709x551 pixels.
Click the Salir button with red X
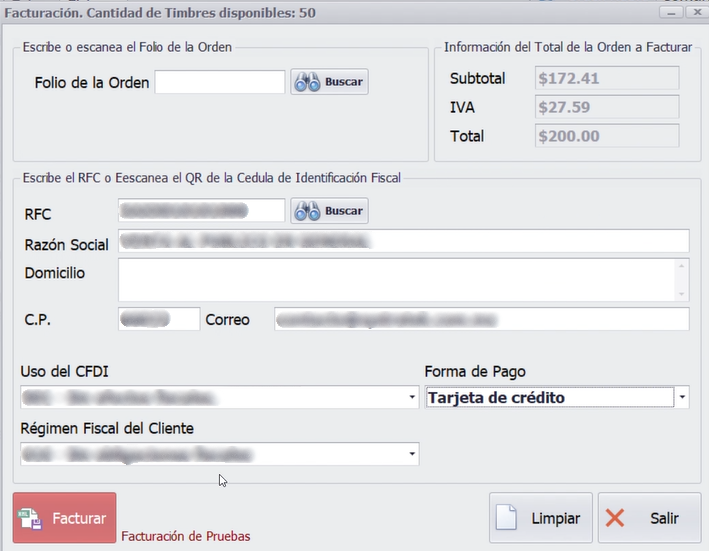click(649, 519)
